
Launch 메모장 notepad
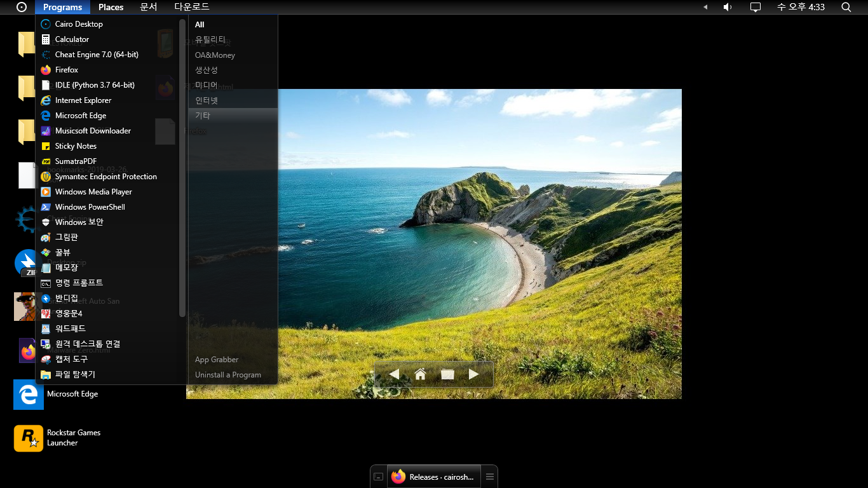(x=108, y=268)
